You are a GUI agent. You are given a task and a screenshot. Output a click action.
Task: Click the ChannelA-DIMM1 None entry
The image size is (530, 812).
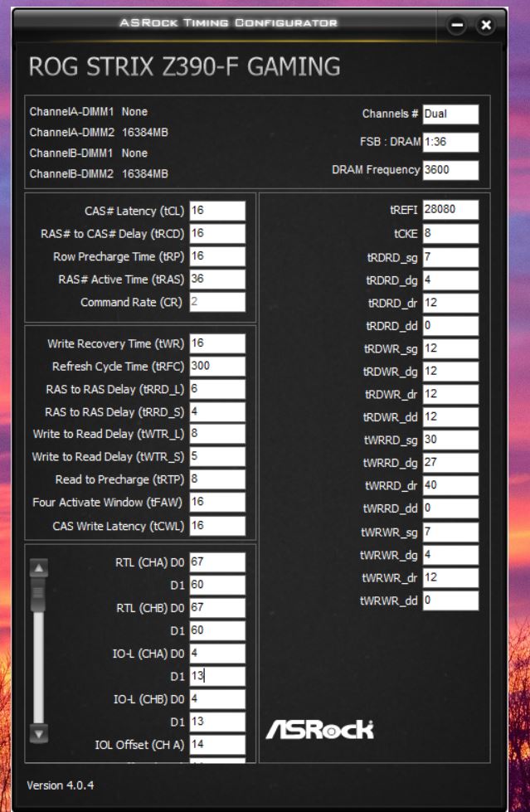(89, 112)
